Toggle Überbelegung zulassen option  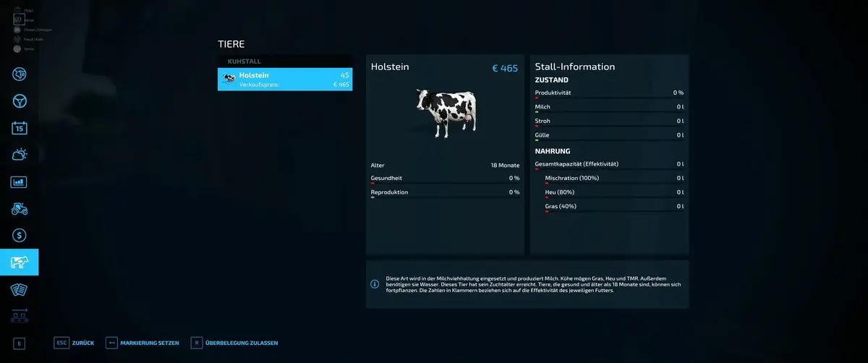tap(234, 343)
